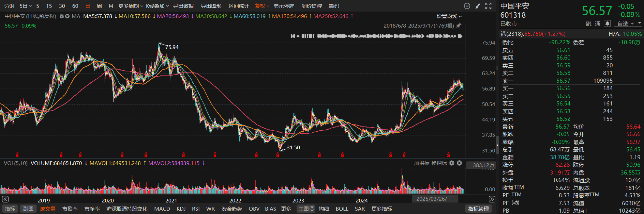Jump to earliest data with left double-arrow
Image resolution: width=644 pixels, height=214 pixels.
(x=5, y=199)
